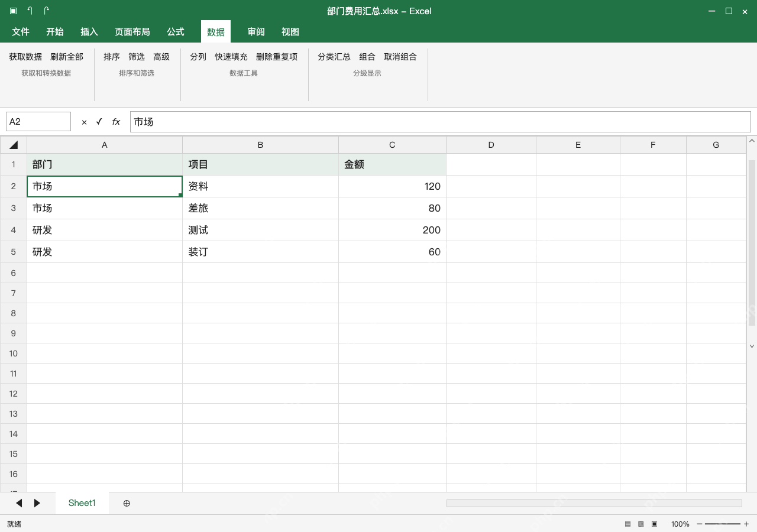The image size is (757, 532).
Task: Click the horizontal scrollbar at the bottom
Action: click(x=594, y=503)
